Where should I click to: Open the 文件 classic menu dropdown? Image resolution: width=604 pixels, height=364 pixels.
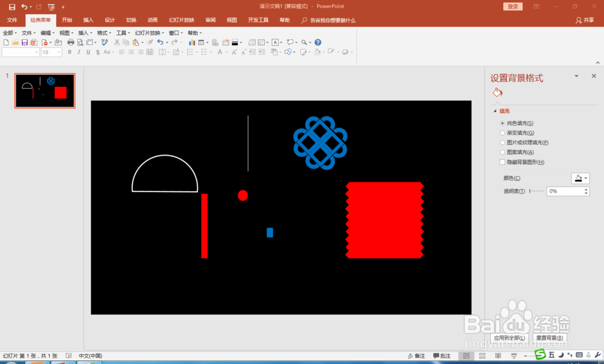(x=28, y=33)
